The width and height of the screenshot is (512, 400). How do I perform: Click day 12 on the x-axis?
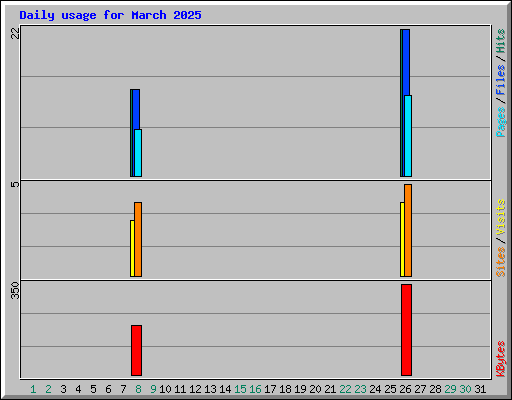195,389
